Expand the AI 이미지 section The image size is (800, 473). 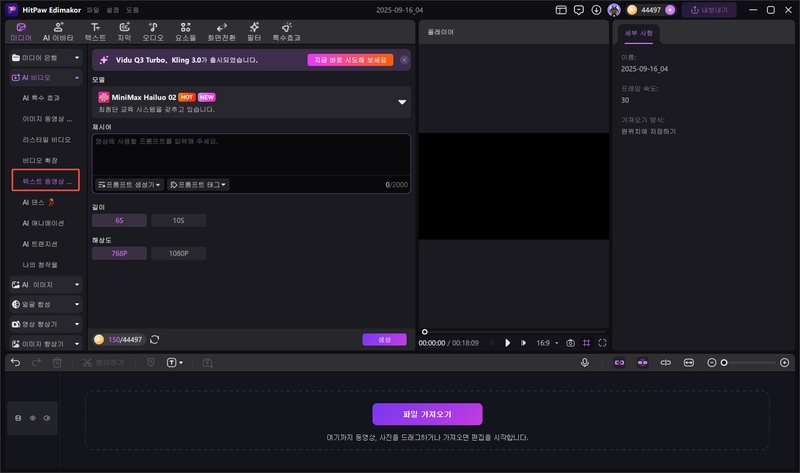tap(46, 285)
